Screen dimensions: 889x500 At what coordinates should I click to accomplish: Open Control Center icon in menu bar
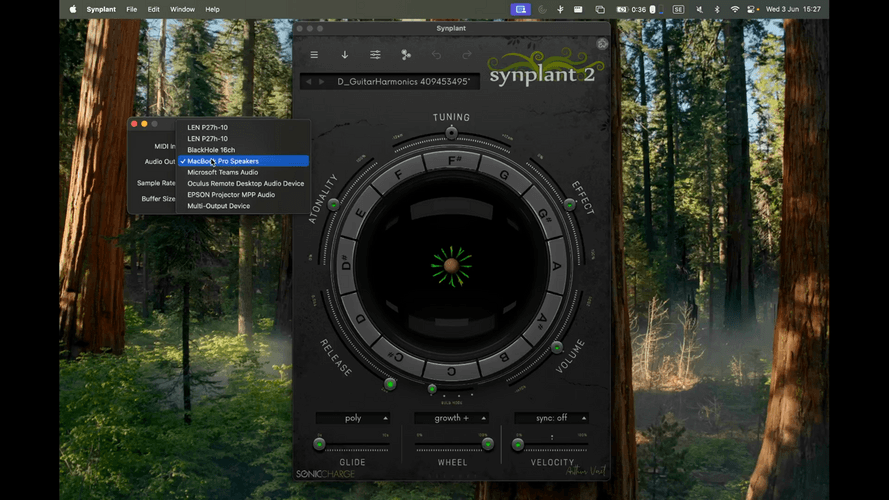point(752,9)
